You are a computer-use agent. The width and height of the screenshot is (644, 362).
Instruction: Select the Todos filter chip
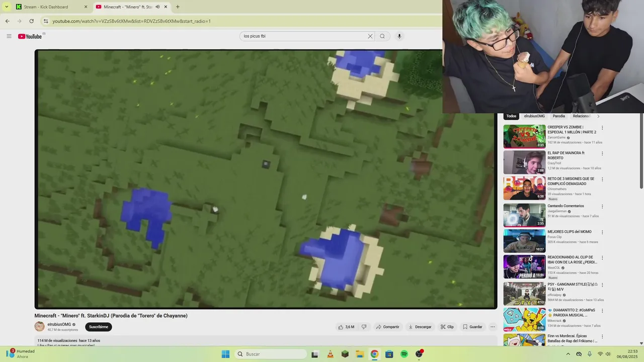(511, 116)
